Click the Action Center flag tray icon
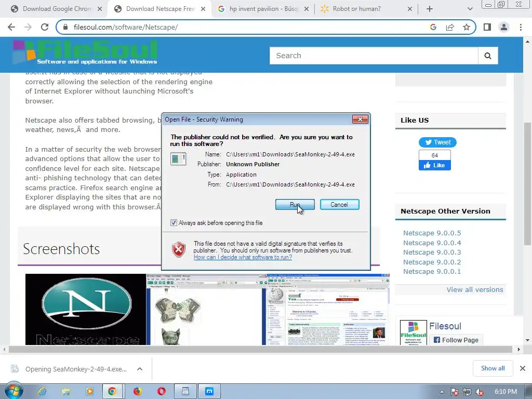The image size is (532, 399). point(454,392)
